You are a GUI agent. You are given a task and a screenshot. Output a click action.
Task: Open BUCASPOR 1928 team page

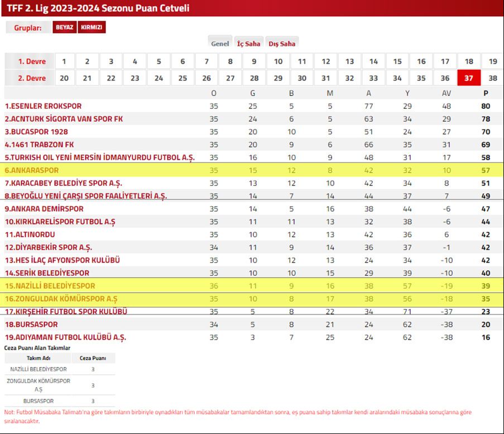(x=36, y=132)
